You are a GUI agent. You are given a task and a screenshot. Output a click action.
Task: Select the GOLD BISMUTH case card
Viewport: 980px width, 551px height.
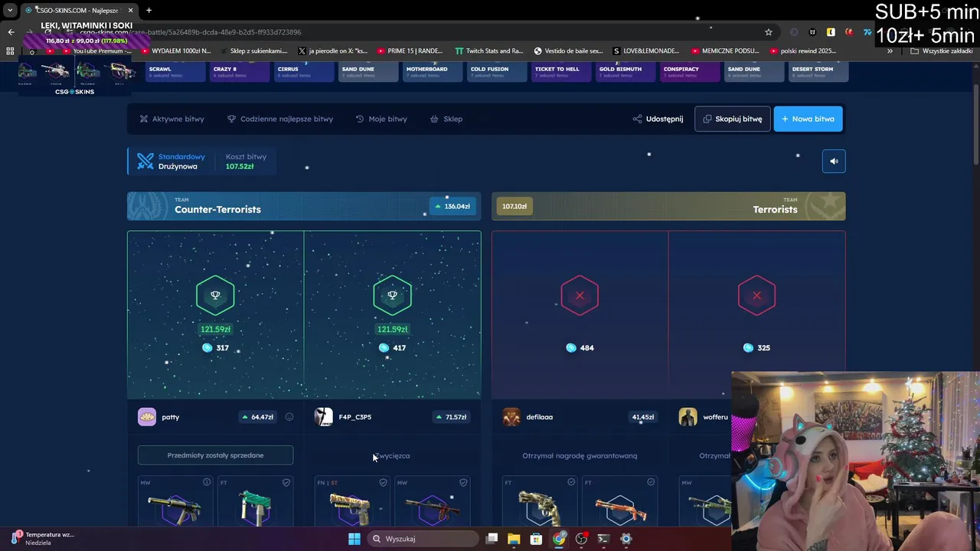[626, 71]
